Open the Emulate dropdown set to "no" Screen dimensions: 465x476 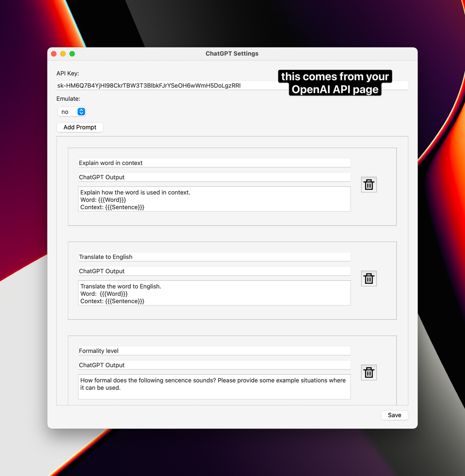[x=72, y=112]
